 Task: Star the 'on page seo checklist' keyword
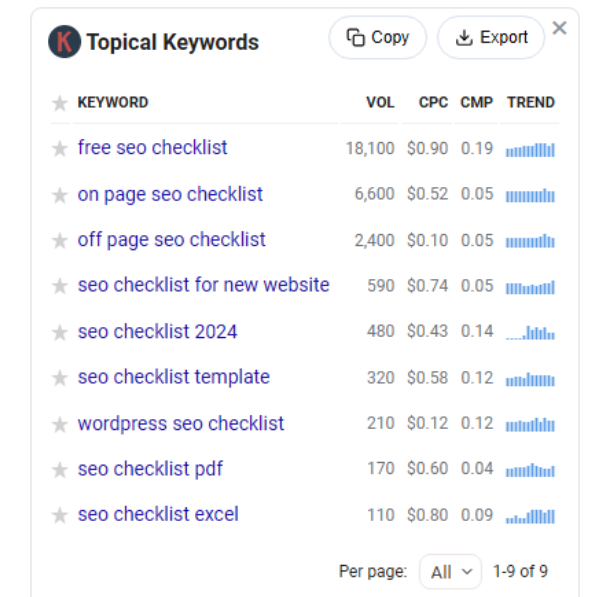coord(60,195)
